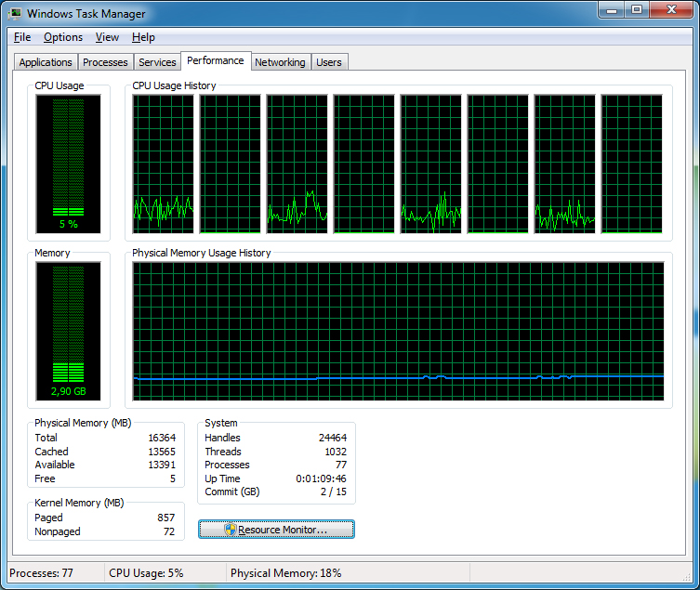This screenshot has width=700, height=590.
Task: Open the File menu
Action: (22, 37)
